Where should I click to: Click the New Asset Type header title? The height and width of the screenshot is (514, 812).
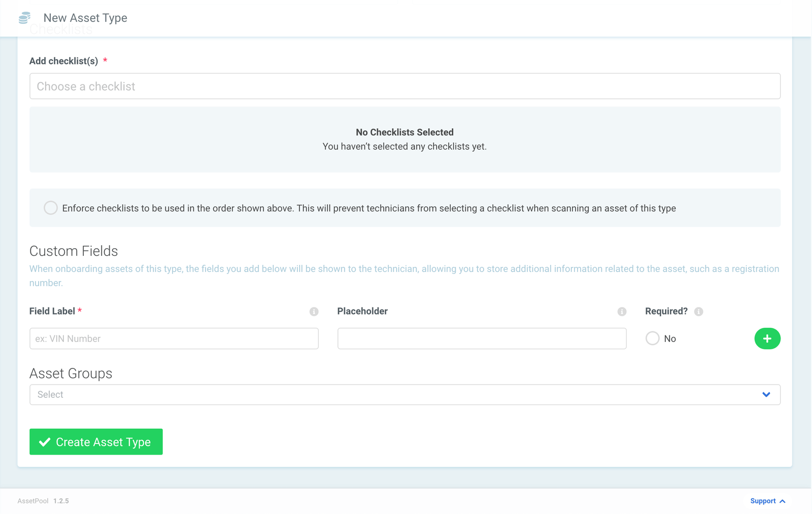coord(85,18)
